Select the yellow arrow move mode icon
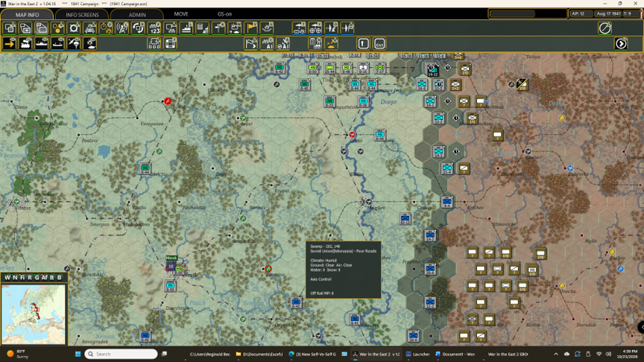Screen dimensions: 644x362 pyautogui.click(x=10, y=43)
